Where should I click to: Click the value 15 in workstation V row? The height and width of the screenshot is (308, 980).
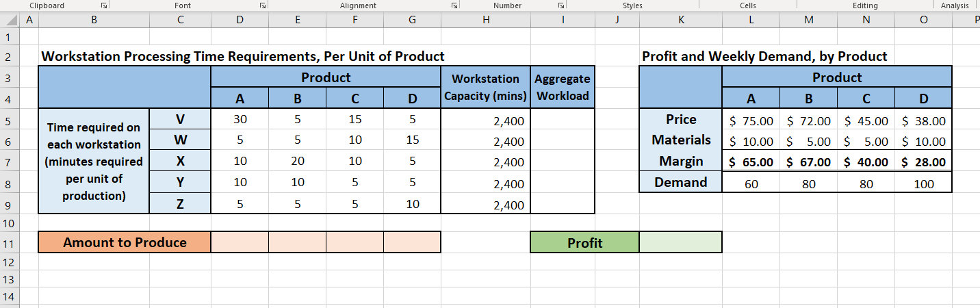(x=354, y=120)
